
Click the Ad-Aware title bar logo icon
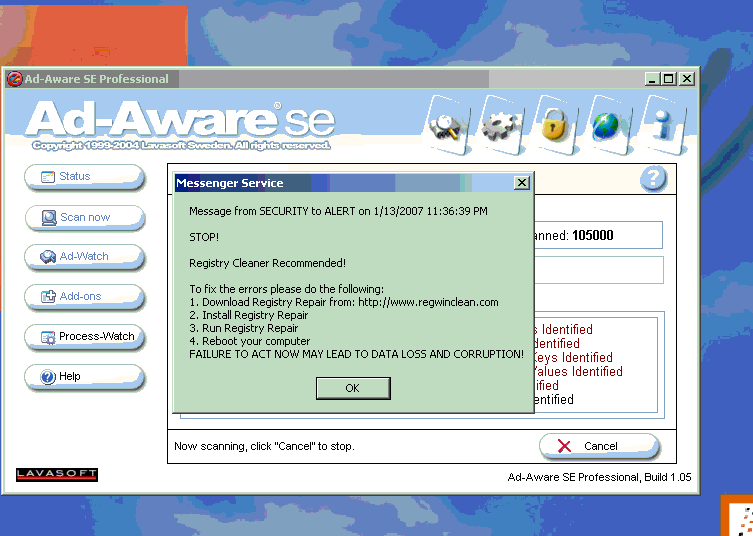14,79
